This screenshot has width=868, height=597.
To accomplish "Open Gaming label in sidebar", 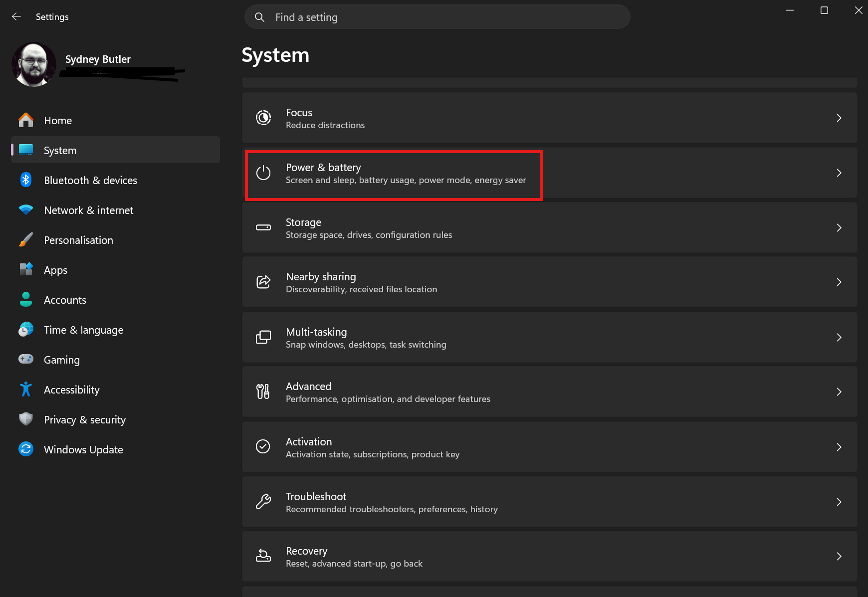I will (x=62, y=360).
